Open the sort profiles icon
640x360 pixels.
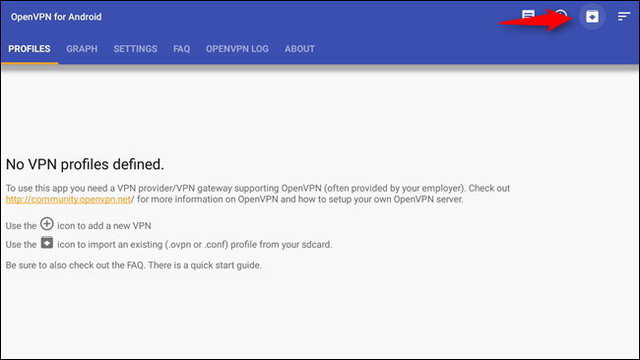pyautogui.click(x=624, y=17)
